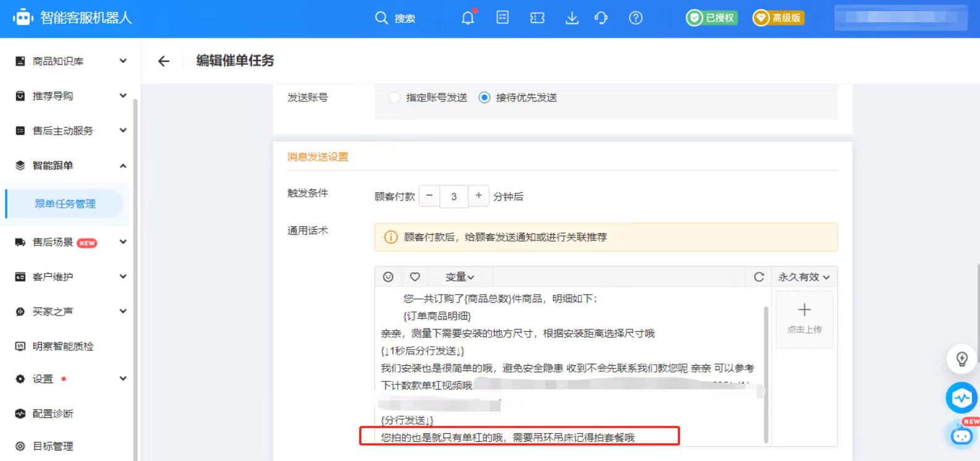980x461 pixels.
Task: Click the 高级版 premium badge
Action: (x=778, y=18)
